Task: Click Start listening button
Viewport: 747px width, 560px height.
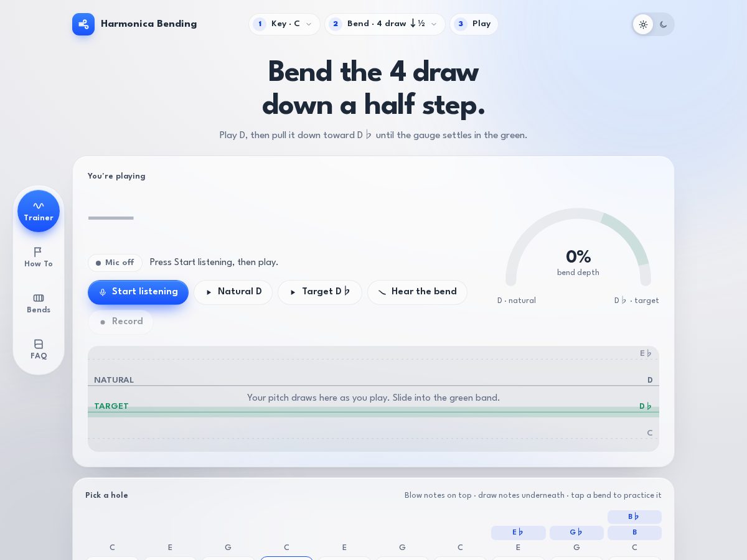Action: (x=138, y=292)
